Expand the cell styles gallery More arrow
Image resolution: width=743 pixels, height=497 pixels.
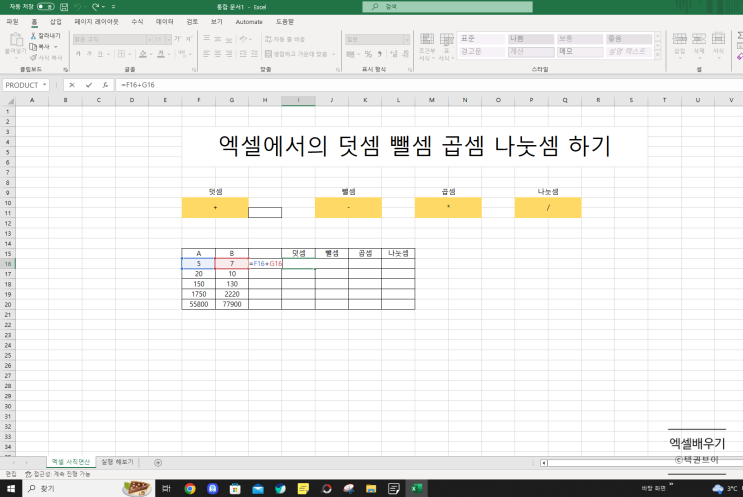tap(658, 55)
